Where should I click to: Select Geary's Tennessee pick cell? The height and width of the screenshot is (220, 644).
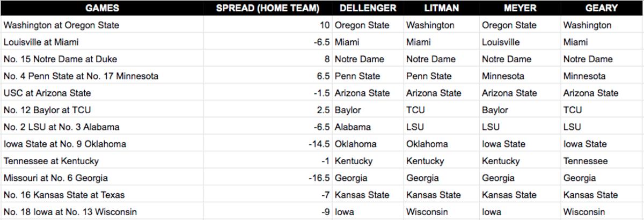(602, 160)
